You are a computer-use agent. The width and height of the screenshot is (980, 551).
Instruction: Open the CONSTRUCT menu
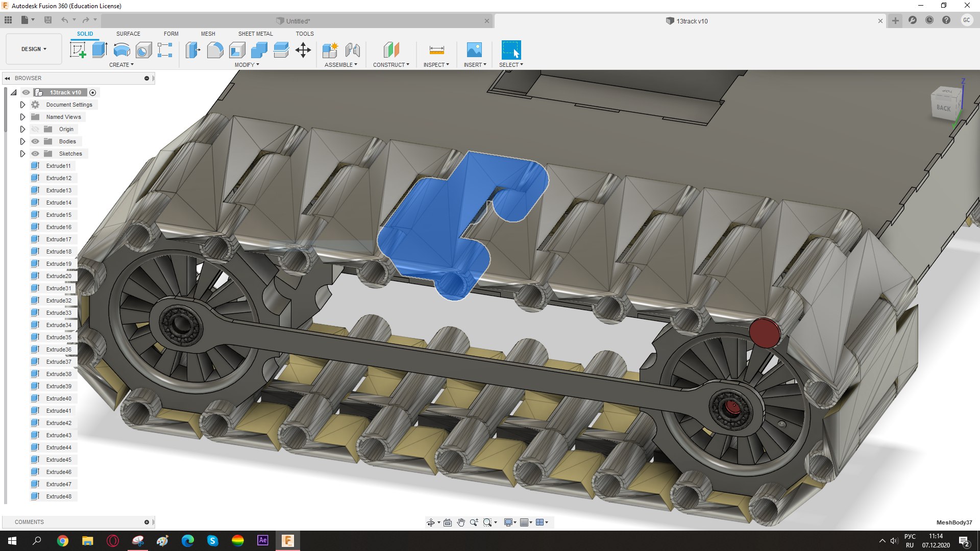(391, 65)
